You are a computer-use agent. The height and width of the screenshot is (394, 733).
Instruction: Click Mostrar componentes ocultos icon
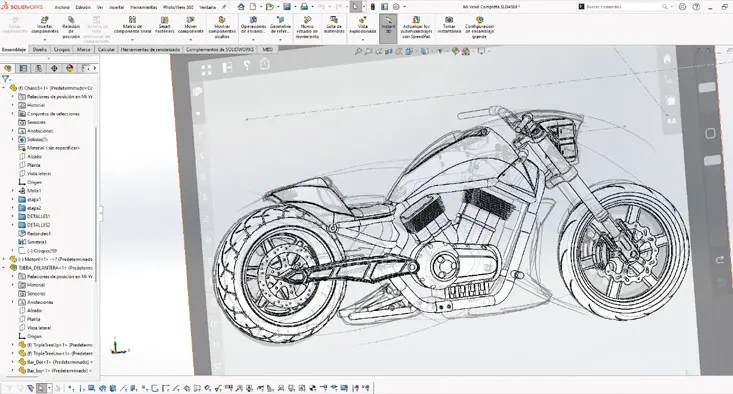(222, 20)
